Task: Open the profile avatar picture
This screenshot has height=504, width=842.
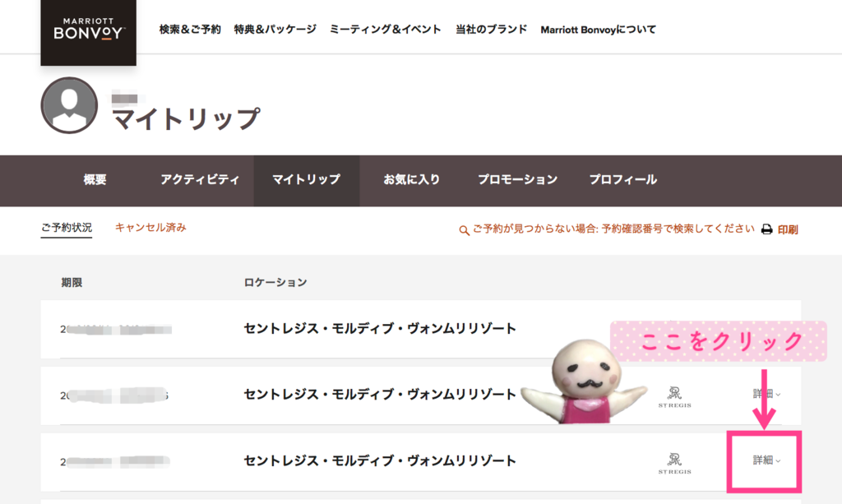Action: tap(69, 105)
